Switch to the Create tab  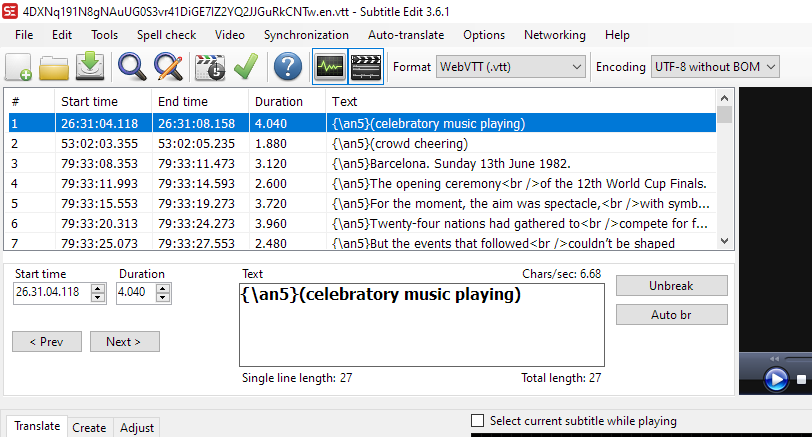click(x=89, y=428)
